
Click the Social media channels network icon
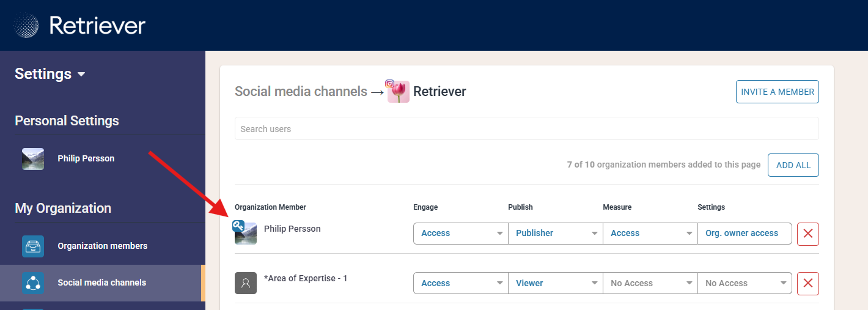33,283
